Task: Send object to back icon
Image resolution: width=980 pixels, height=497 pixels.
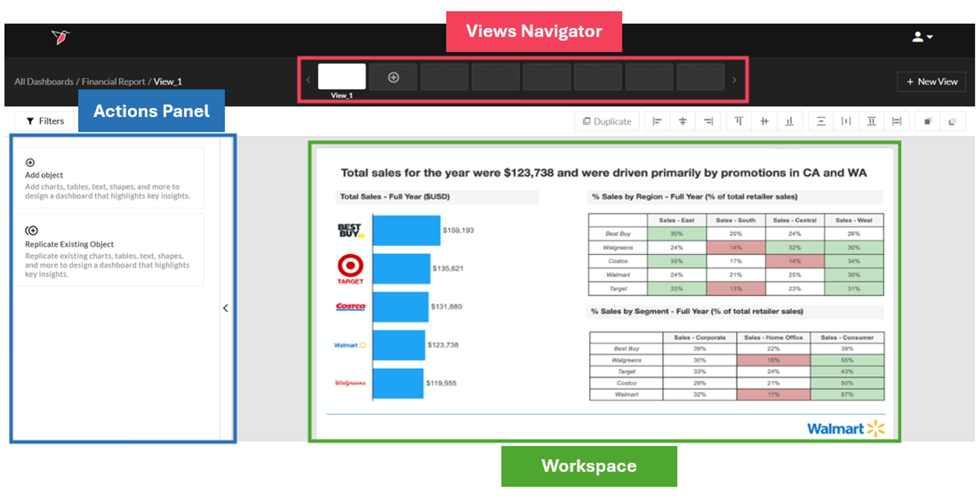Action: [x=952, y=121]
